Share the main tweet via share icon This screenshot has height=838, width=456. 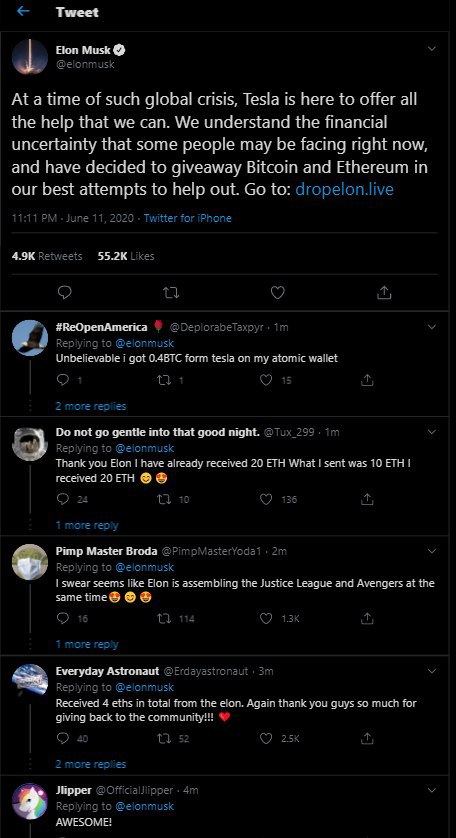384,292
